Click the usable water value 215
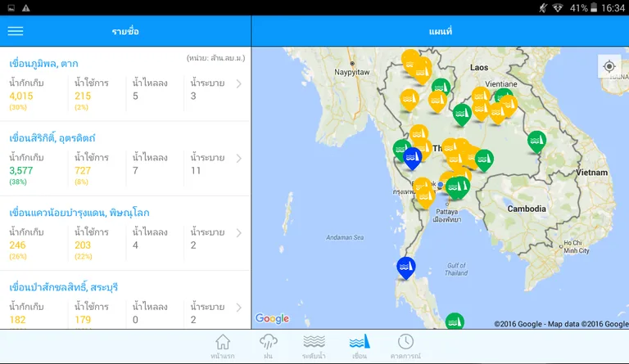 point(83,96)
